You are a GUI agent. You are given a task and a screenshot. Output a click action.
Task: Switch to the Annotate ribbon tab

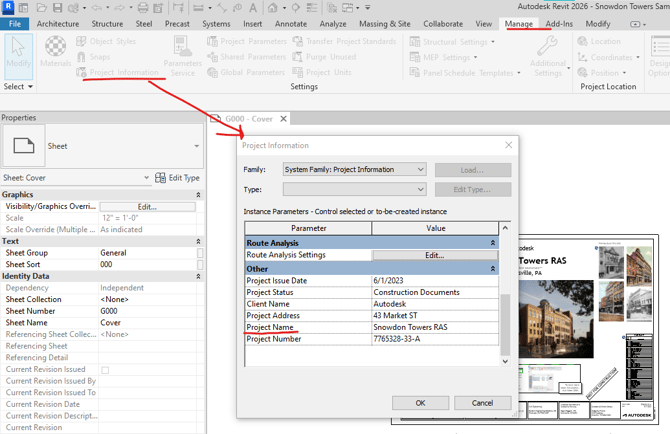tap(291, 24)
